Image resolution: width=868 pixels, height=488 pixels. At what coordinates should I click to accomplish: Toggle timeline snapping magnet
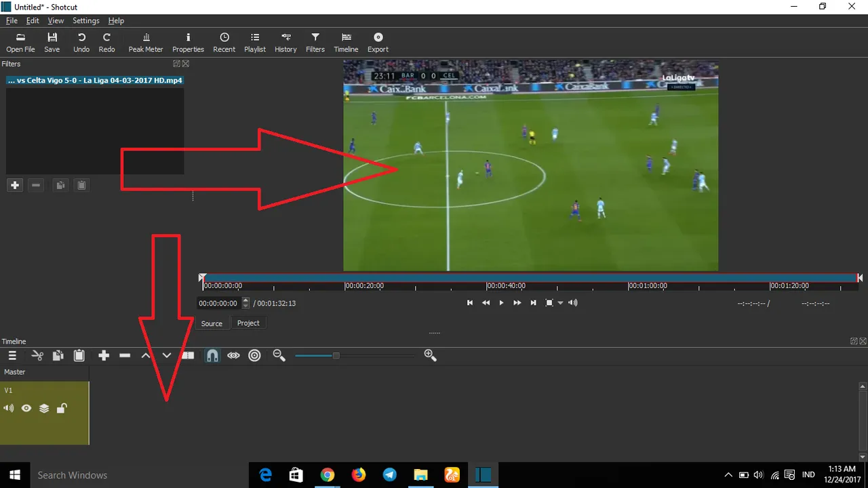(x=212, y=355)
